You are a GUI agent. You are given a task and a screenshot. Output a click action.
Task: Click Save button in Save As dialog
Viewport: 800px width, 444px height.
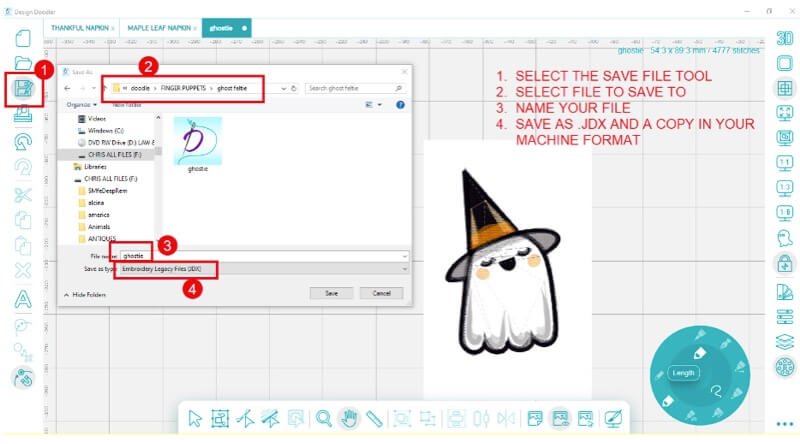coord(331,293)
